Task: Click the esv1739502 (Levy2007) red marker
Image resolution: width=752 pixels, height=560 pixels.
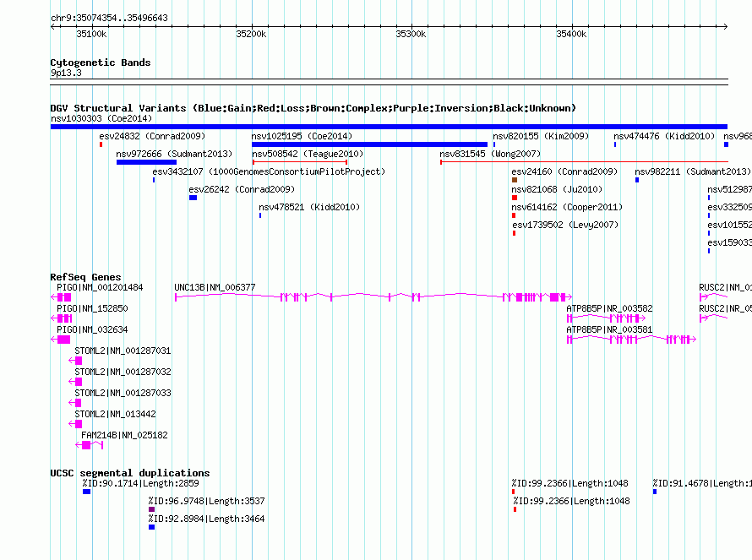Action: tap(514, 233)
